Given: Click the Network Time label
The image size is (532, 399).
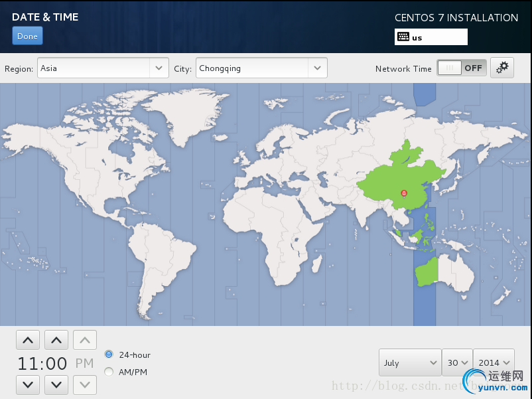Looking at the screenshot, I should (403, 68).
